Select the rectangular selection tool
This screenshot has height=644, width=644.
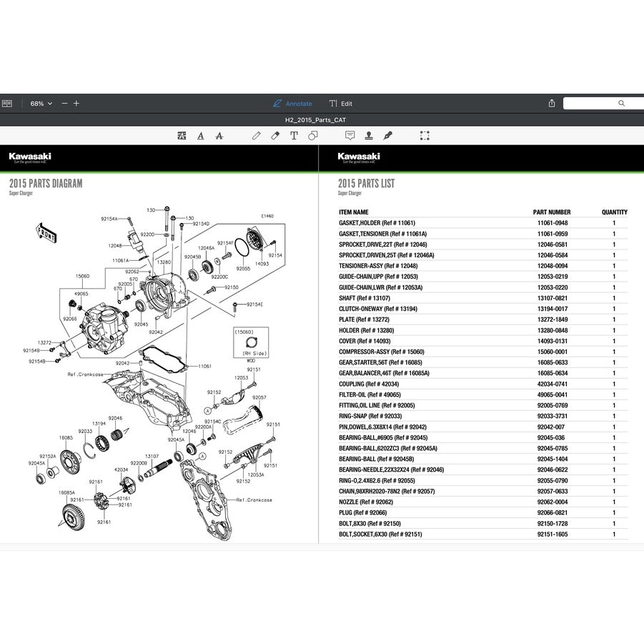(x=425, y=135)
